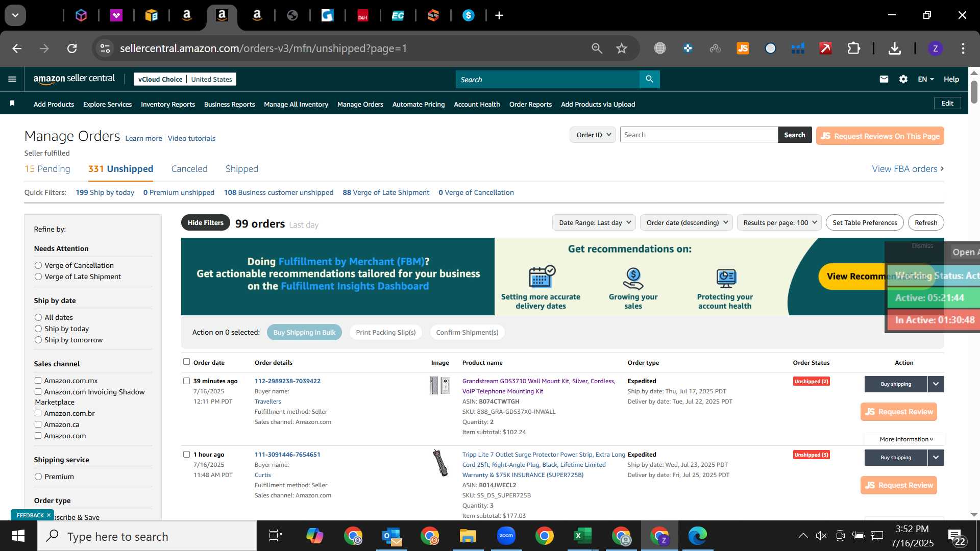The height and width of the screenshot is (551, 980).
Task: Select the Verge of Late Shipment radio
Action: tap(38, 277)
